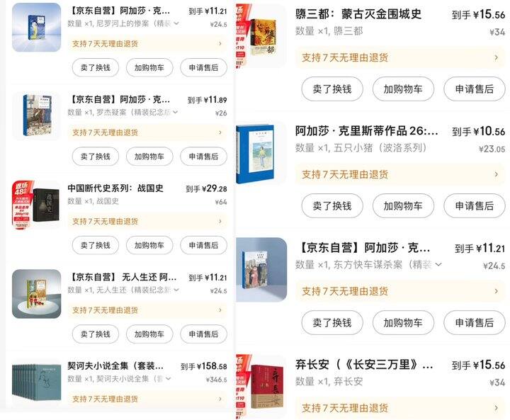The image size is (510, 420).
Task: Open 7天无理由退货 arrow for 弃长安
Action: tap(496, 408)
